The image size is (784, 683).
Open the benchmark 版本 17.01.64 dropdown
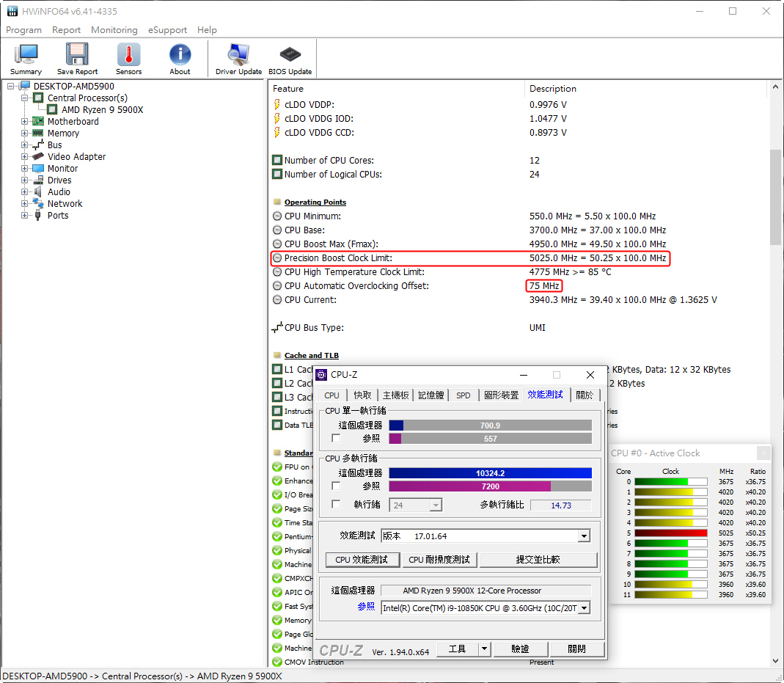[584, 536]
